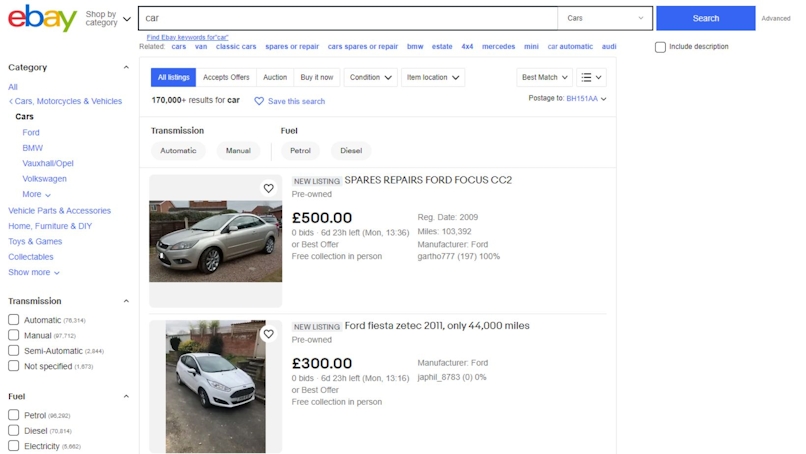Select Manual transmission pill
This screenshot has width=806, height=454.
point(238,151)
